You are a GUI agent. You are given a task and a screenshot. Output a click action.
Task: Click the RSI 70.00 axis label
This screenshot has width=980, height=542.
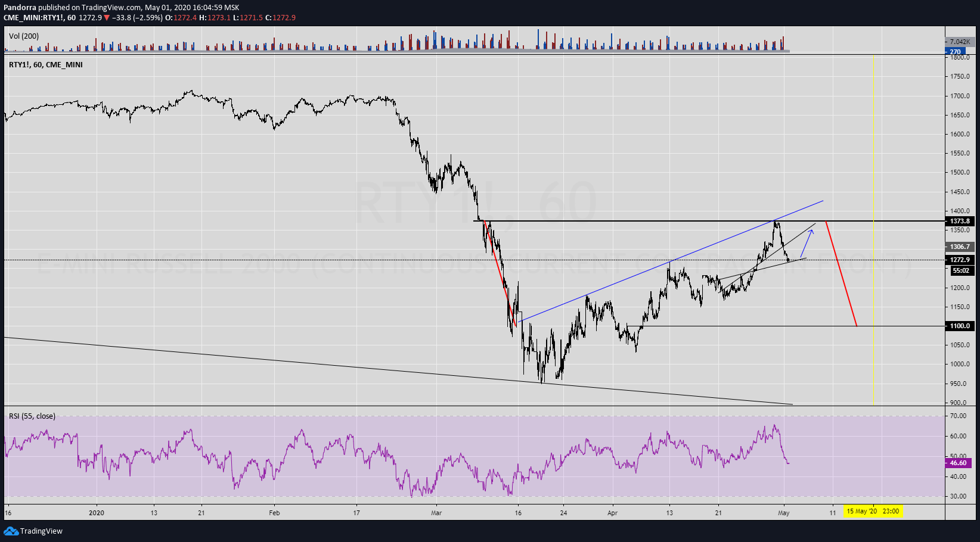958,416
